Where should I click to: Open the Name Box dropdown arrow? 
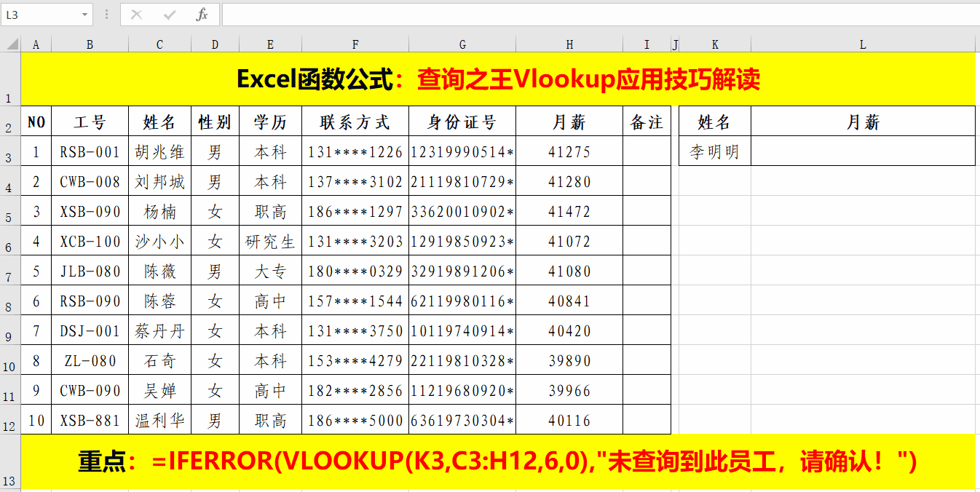tap(86, 15)
